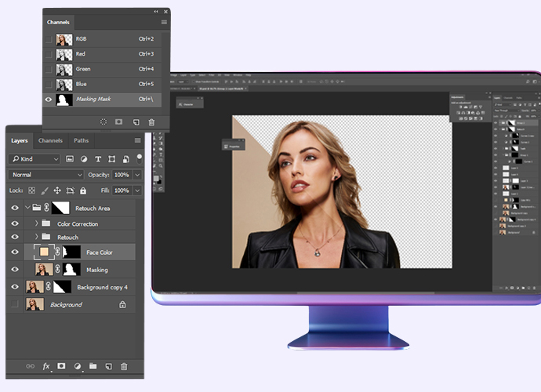Show the Background layer visibility box
Screen dimensions: 541x392
pyautogui.click(x=14, y=304)
